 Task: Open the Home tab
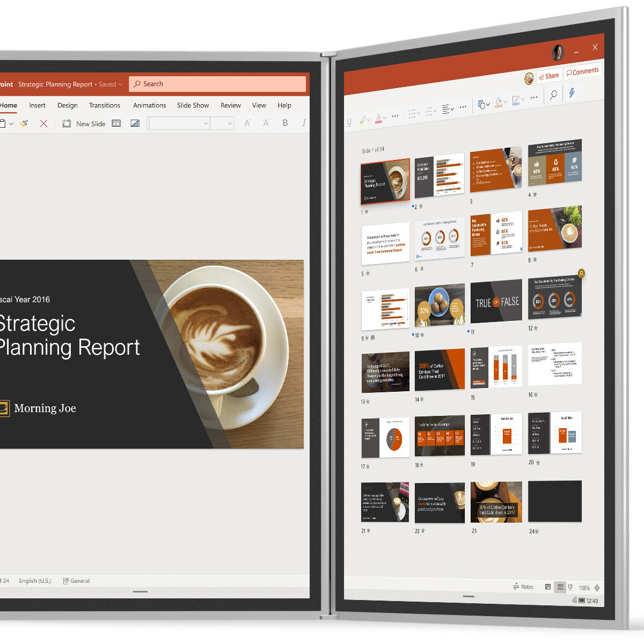9,105
